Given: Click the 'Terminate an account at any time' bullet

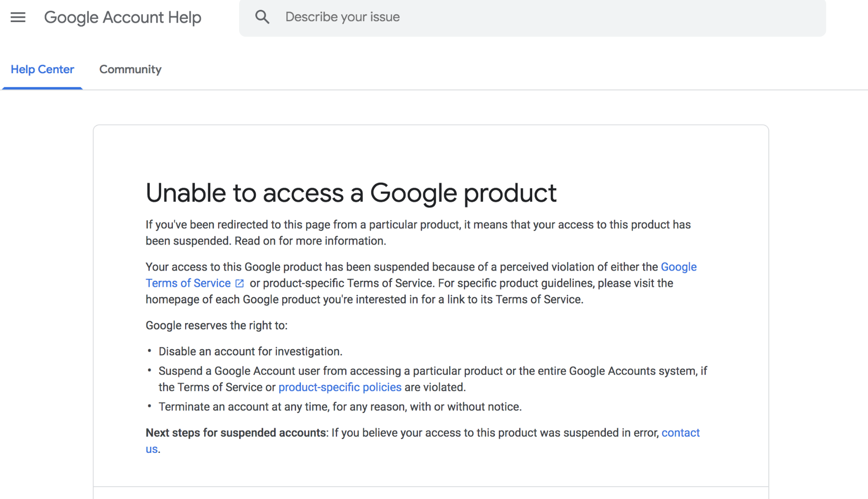Looking at the screenshot, I should click(340, 407).
